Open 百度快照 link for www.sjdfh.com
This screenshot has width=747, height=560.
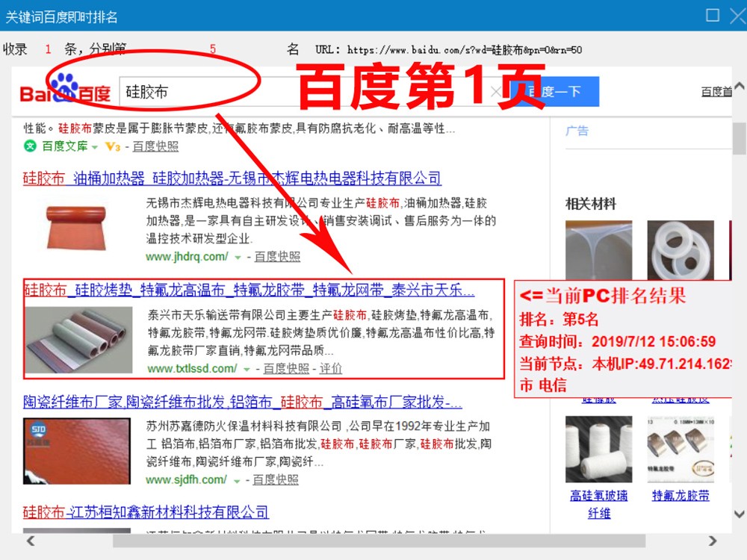pos(276,479)
